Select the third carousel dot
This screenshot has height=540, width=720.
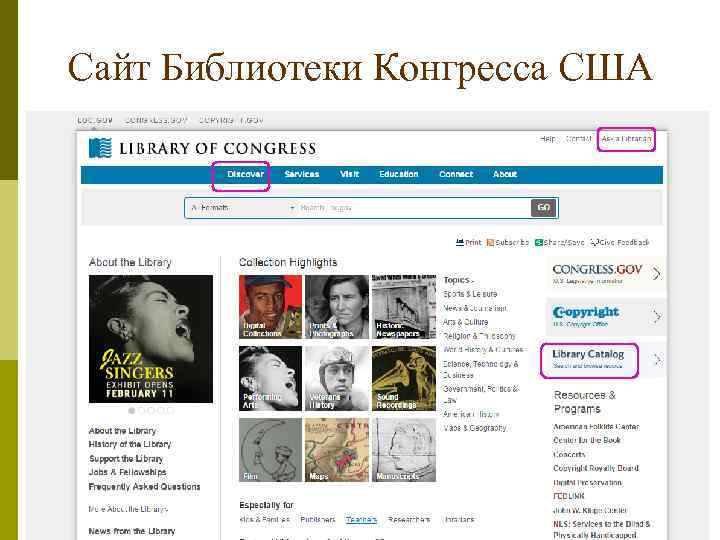pos(151,410)
